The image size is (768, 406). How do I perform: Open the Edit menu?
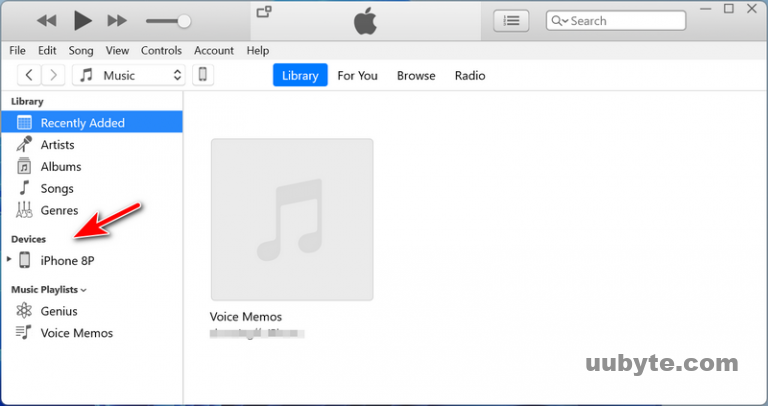[x=47, y=50]
